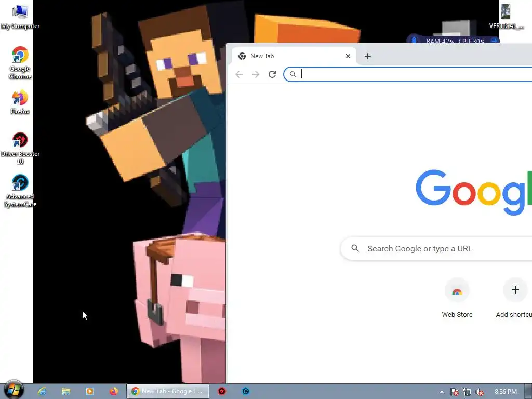Open the media player taskbar icon

[89, 391]
